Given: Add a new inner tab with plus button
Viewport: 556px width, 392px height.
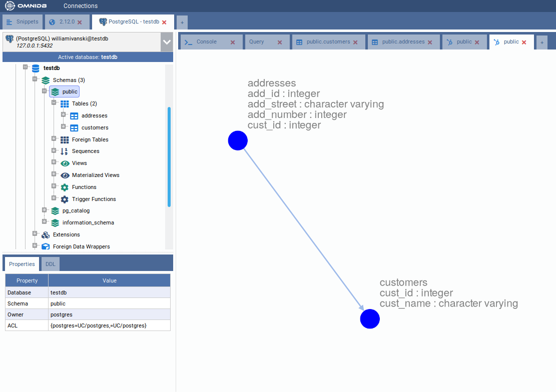Looking at the screenshot, I should tap(541, 43).
